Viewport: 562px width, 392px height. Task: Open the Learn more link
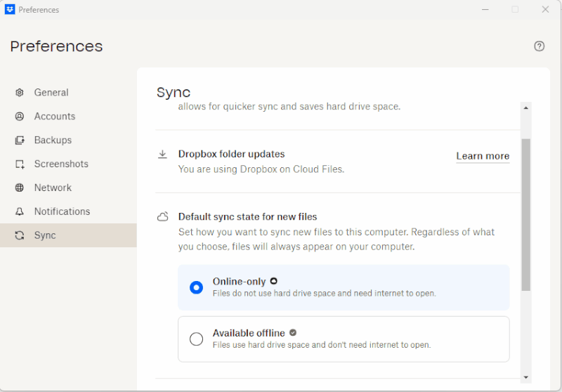tap(483, 156)
